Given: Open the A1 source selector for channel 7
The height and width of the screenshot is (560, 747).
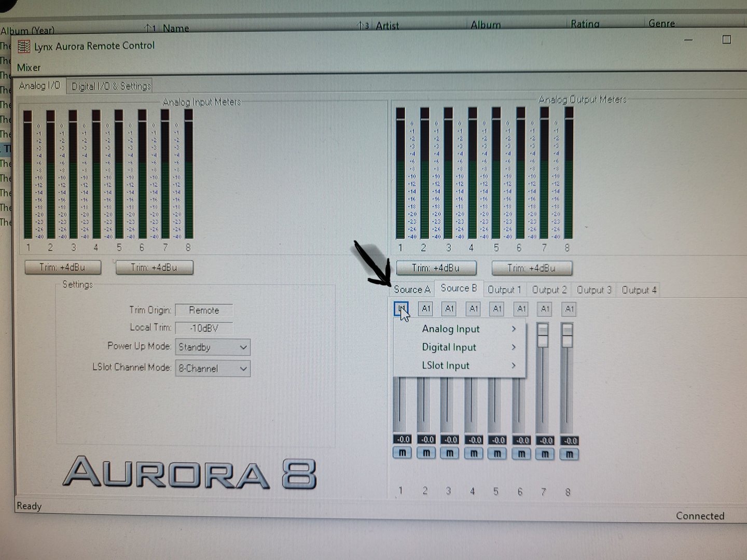Looking at the screenshot, I should click(x=545, y=309).
